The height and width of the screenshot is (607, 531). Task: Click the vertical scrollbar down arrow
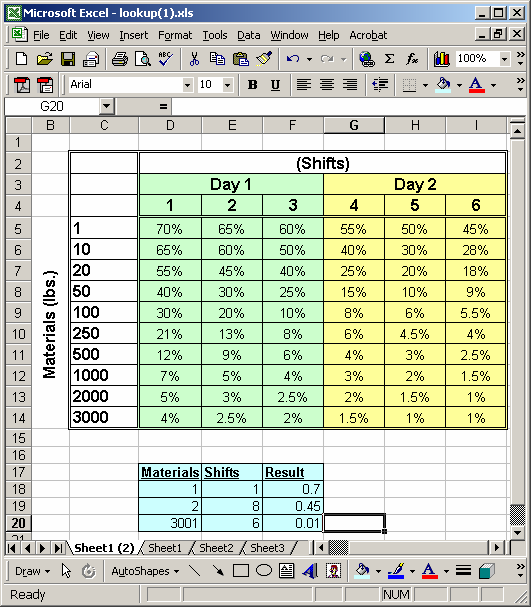[x=517, y=533]
